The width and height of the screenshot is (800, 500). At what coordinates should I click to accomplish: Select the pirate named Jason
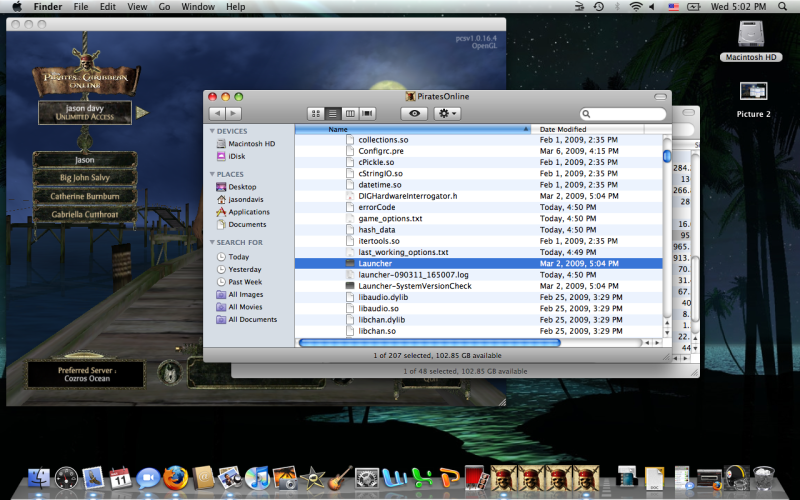(x=85, y=160)
